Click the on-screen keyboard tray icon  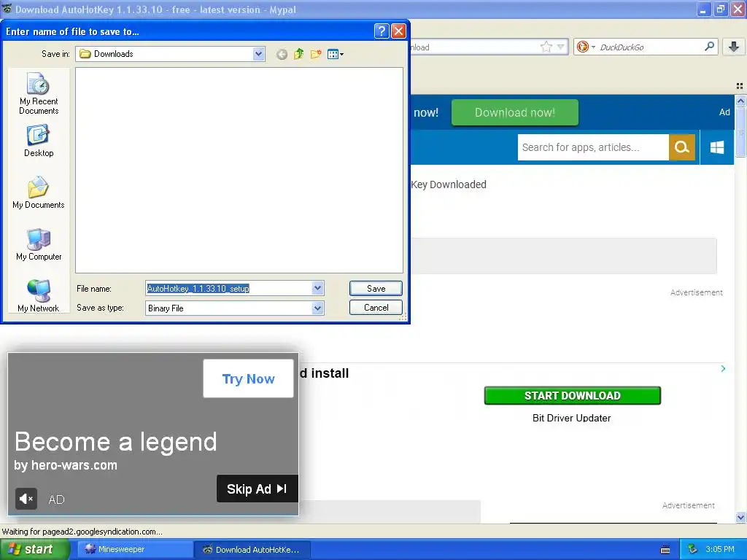(665, 550)
